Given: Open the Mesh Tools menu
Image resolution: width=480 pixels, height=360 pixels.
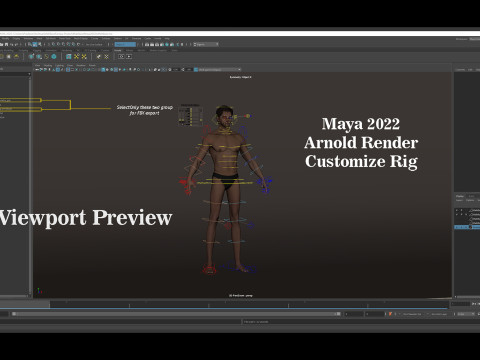Looking at the screenshot, I should 65,38.
